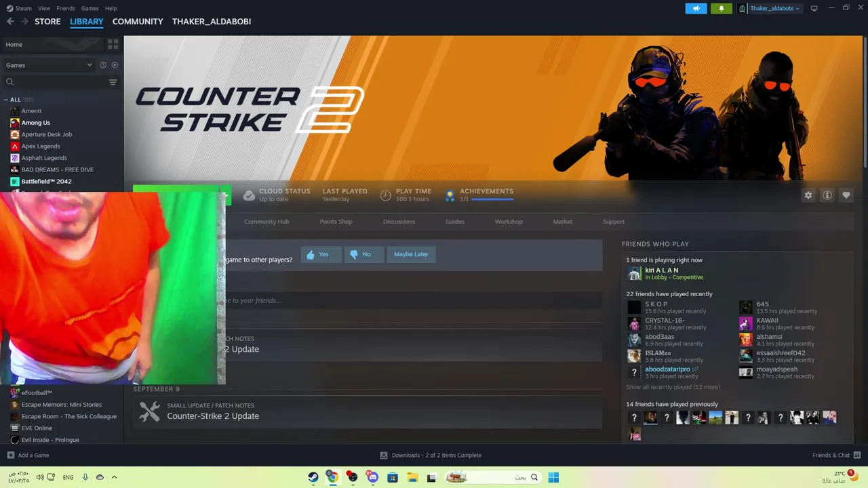Open Thaker_aldabobi account dropdown
The image size is (868, 488).
(770, 8)
